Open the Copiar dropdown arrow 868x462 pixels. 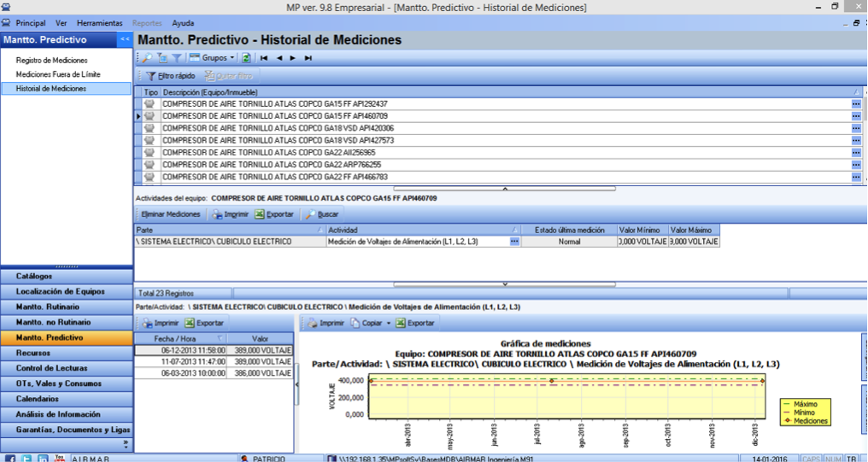pos(389,323)
